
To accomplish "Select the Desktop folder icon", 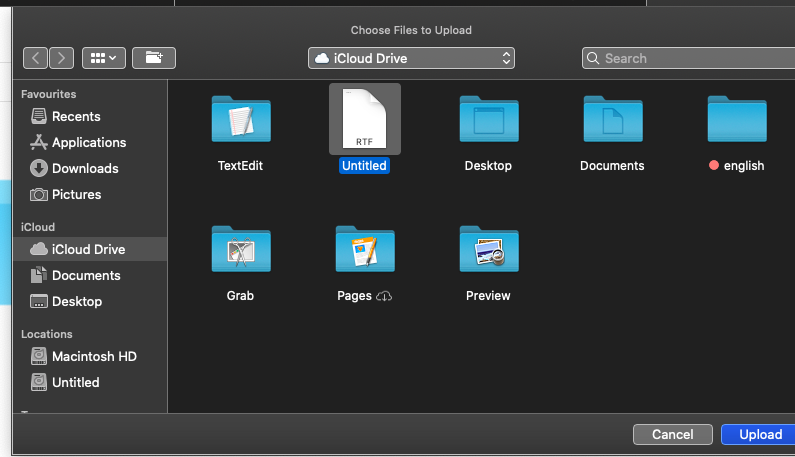I will (489, 119).
